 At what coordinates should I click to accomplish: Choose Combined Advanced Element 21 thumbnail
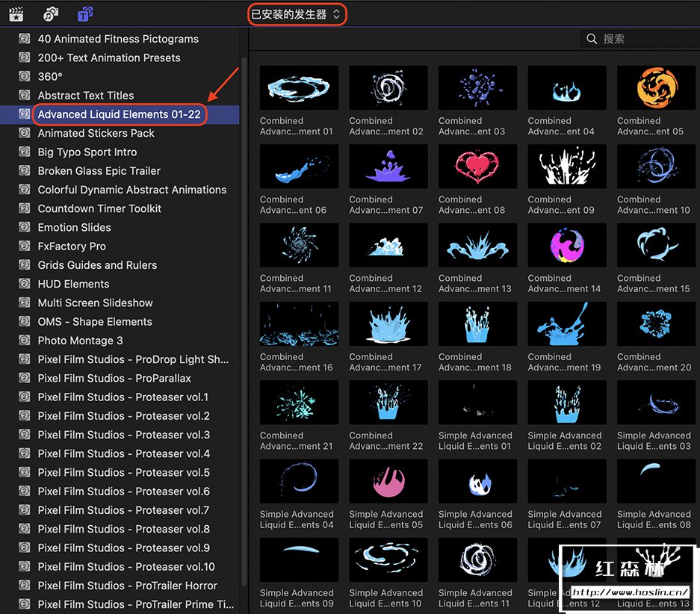click(x=299, y=402)
